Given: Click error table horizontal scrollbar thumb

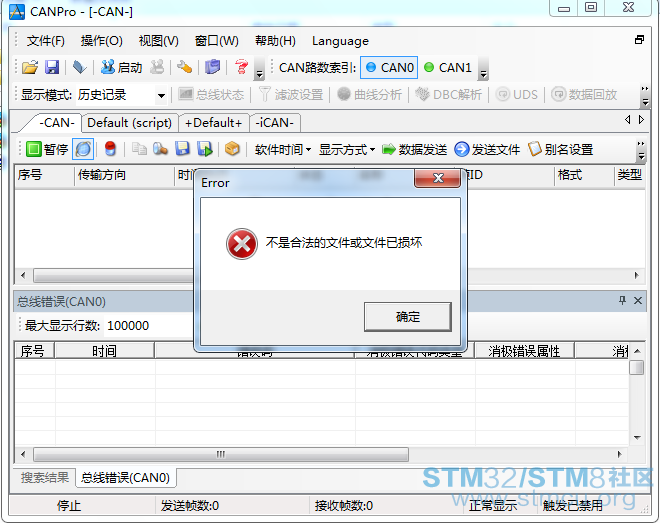Looking at the screenshot, I should (x=221, y=454).
